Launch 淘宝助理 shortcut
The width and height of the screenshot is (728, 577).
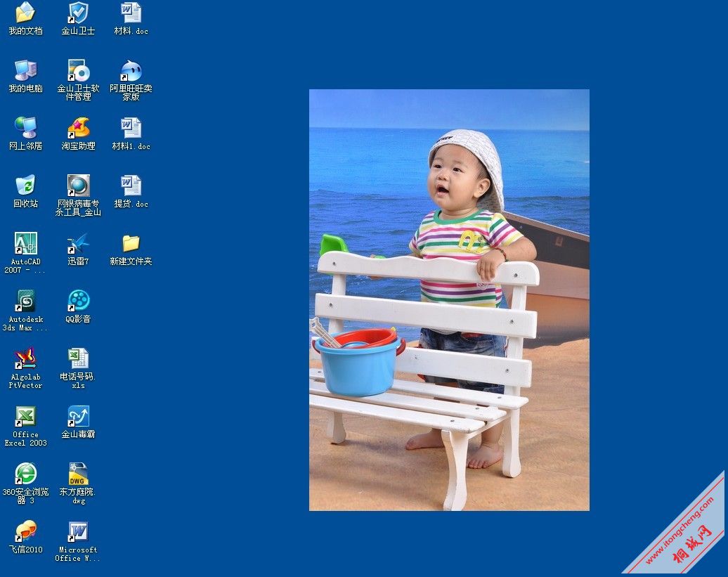(78, 128)
